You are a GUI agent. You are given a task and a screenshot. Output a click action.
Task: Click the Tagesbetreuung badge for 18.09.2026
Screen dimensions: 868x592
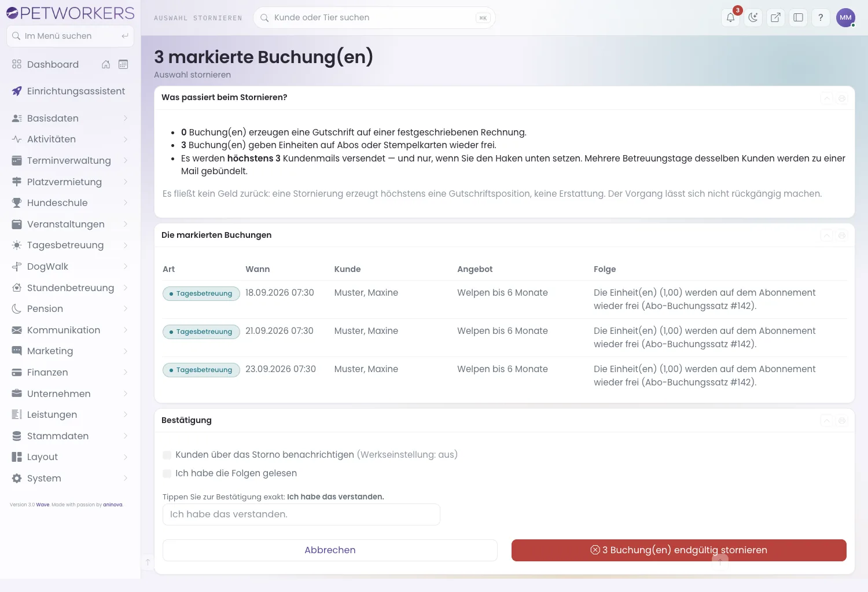pyautogui.click(x=201, y=293)
